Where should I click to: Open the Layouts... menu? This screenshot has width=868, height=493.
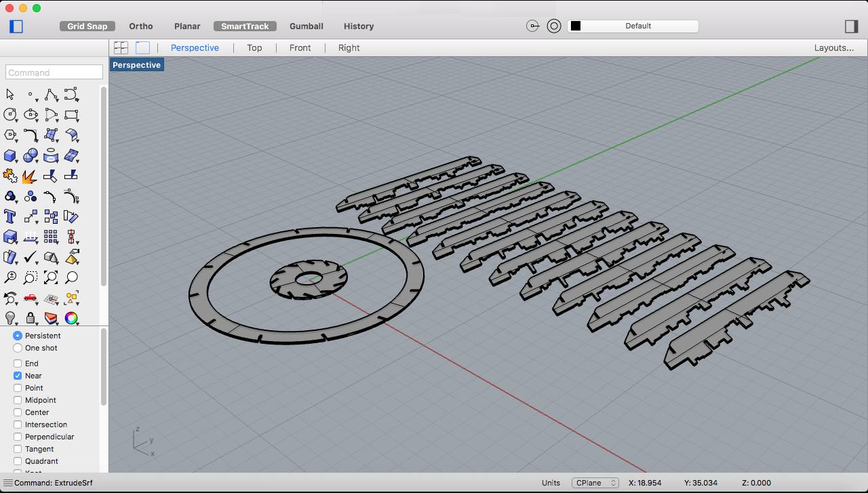[x=834, y=47]
